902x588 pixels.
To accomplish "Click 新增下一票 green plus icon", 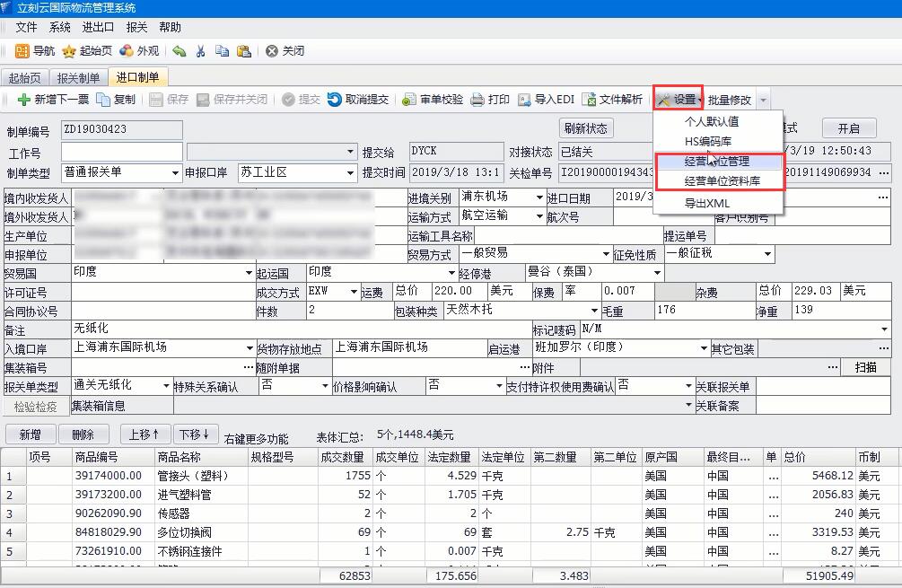I will [24, 100].
